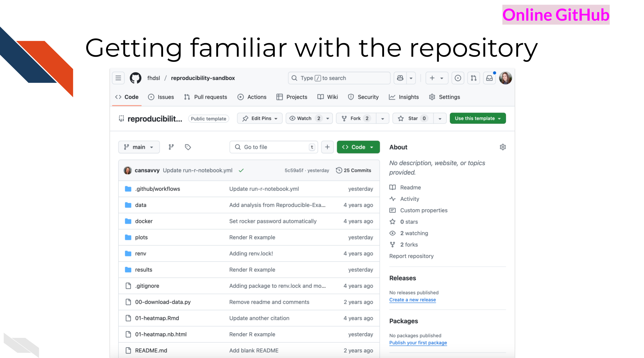
Task: Open 01-heatmap.Rmd file
Action: coord(157,318)
